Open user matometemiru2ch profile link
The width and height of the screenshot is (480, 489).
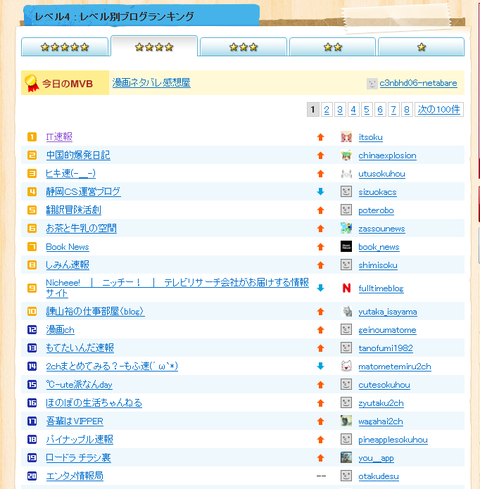tap(395, 366)
